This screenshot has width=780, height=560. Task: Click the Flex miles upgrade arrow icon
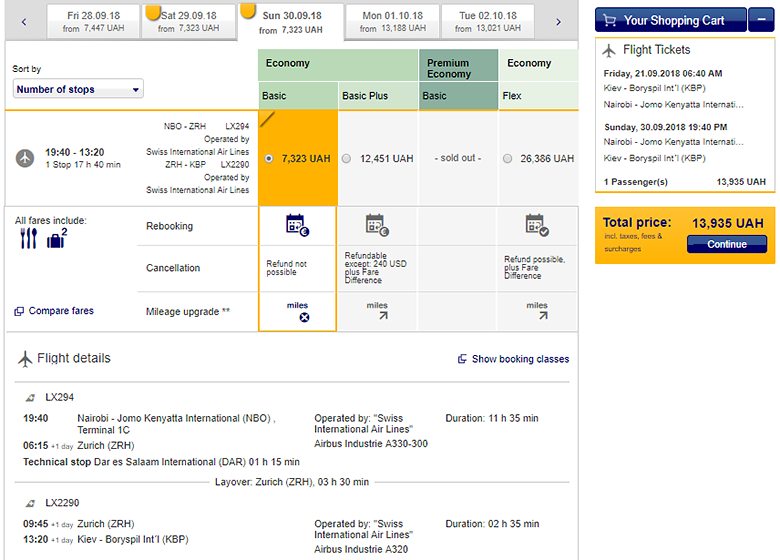[x=543, y=317]
